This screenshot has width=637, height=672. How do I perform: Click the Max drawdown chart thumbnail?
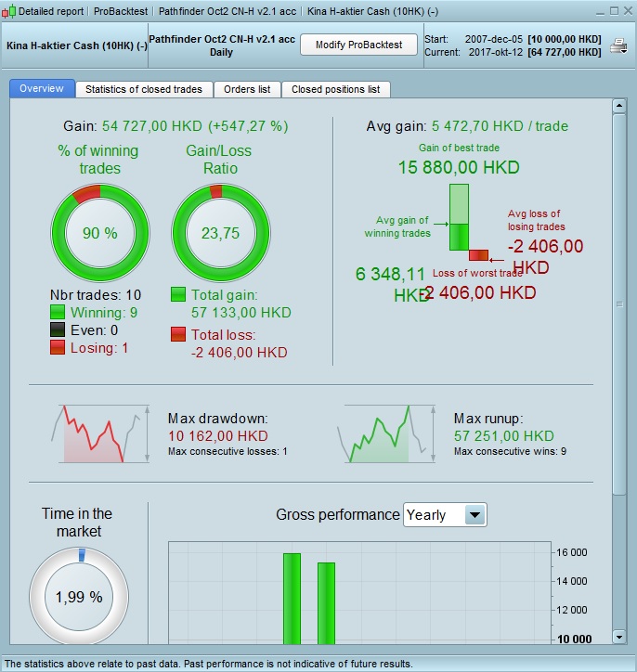click(100, 433)
